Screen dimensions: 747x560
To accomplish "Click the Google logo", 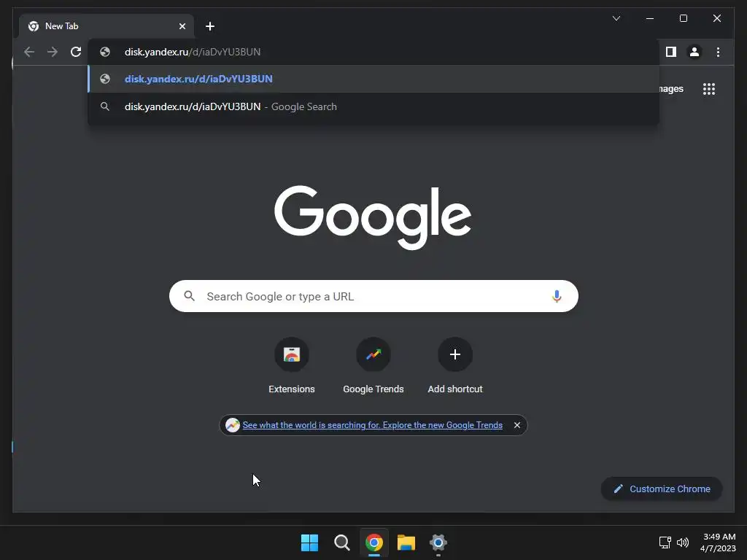I will 373,217.
